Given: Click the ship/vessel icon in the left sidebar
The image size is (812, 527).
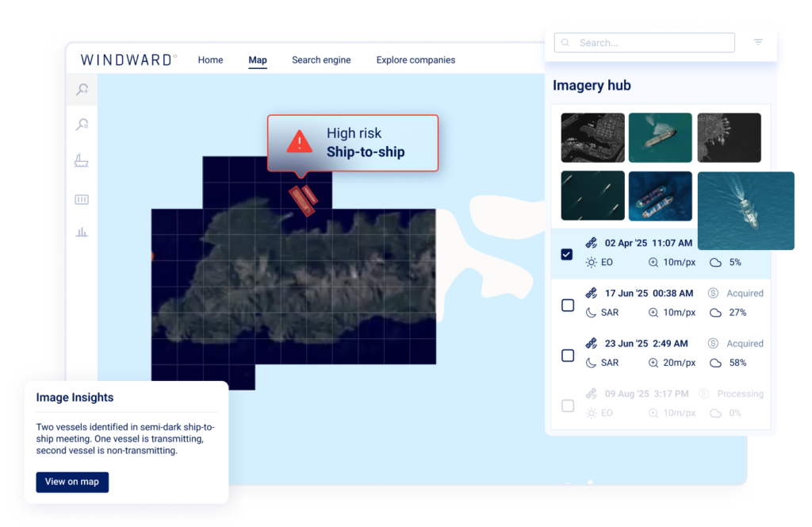Looking at the screenshot, I should point(82,160).
